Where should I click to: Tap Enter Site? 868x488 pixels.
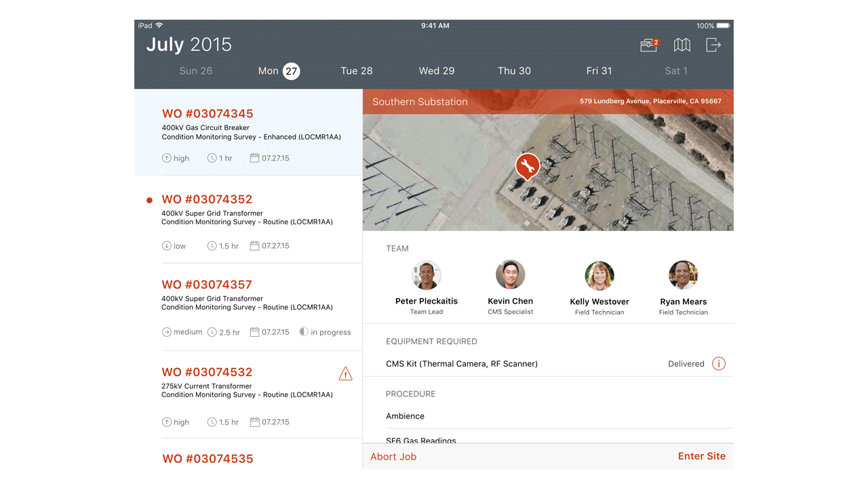coord(702,456)
